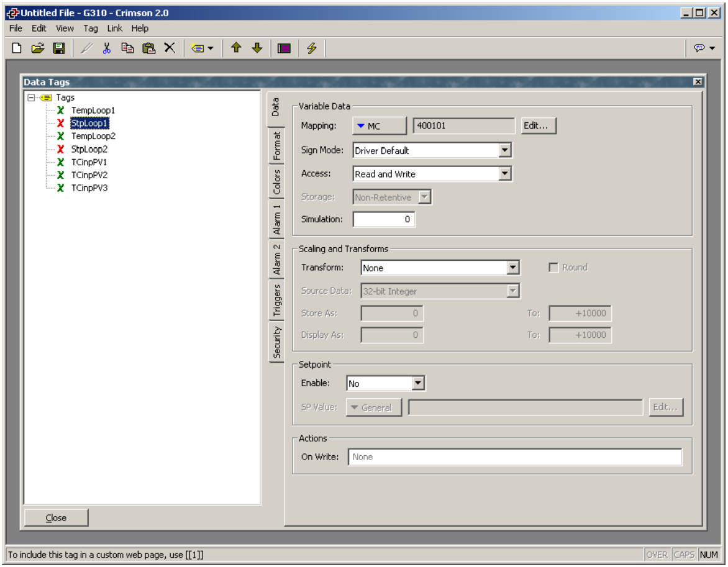The image size is (728, 567).
Task: Click the red X icon beside StpLoop2
Action: 60,149
